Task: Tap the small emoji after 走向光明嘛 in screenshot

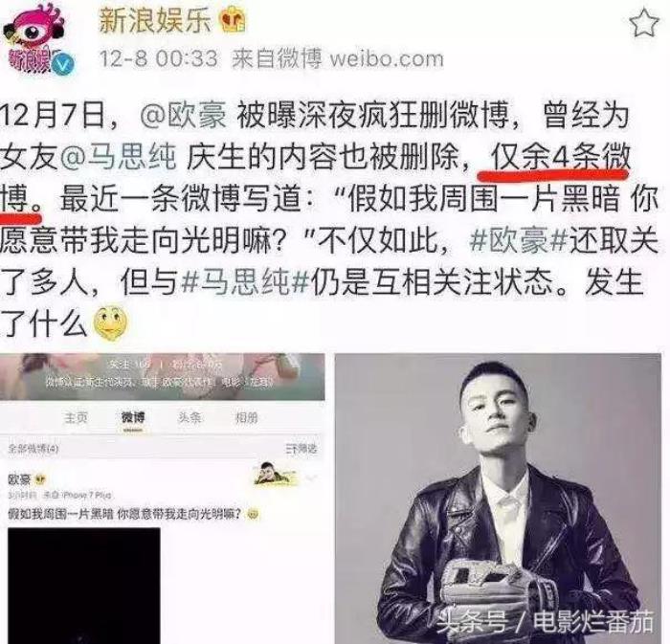Action: point(253,514)
